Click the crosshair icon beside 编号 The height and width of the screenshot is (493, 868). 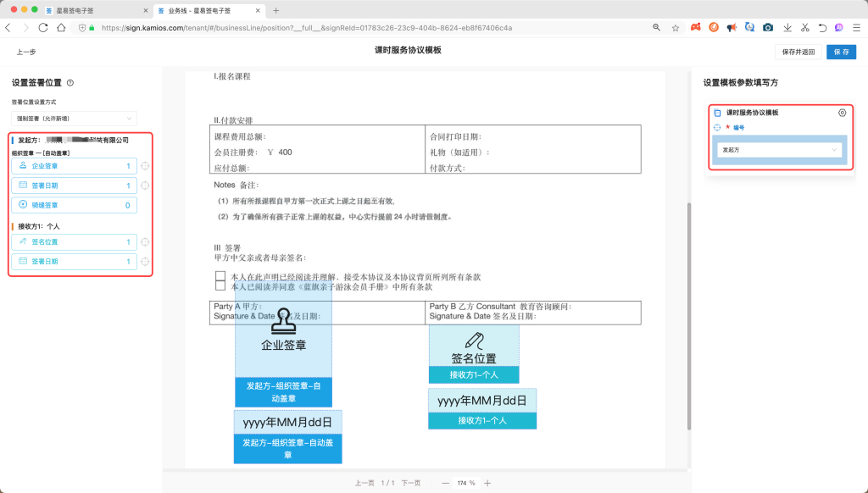[717, 127]
